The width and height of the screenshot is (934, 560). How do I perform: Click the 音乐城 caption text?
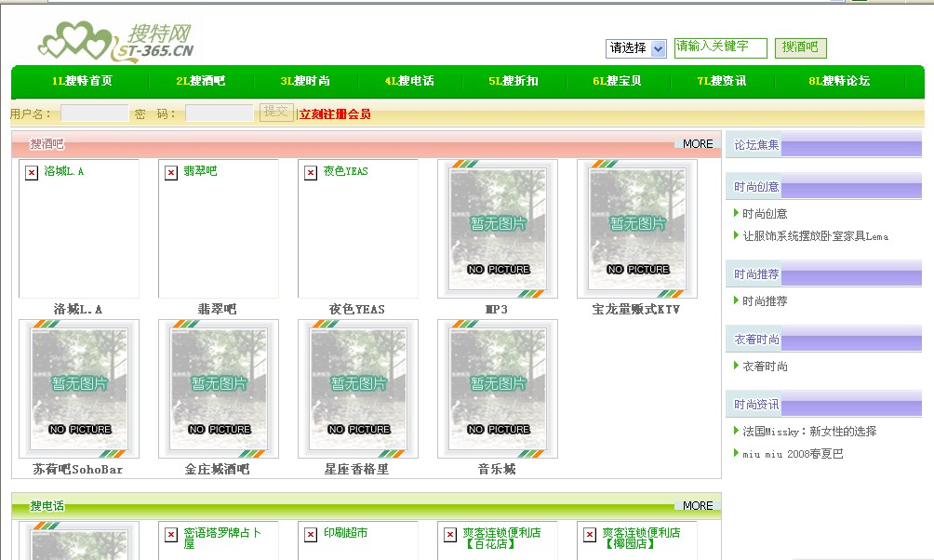[497, 470]
